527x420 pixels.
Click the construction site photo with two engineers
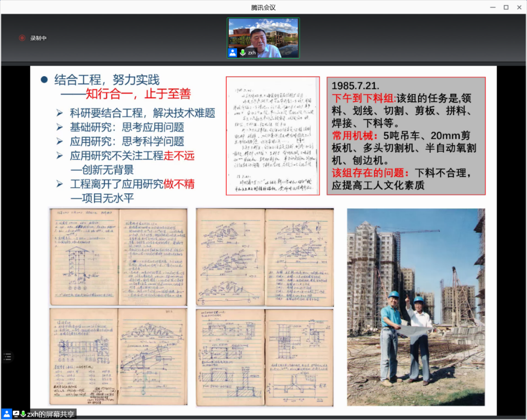click(x=415, y=307)
